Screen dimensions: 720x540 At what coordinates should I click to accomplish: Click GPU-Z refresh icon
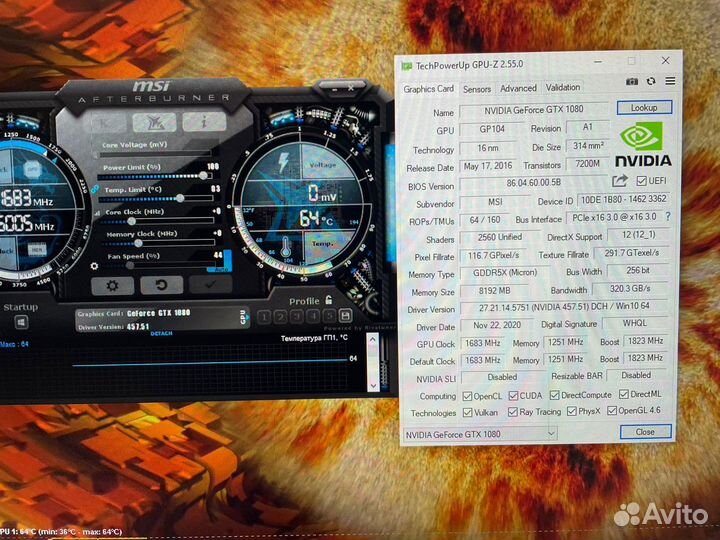[x=651, y=81]
